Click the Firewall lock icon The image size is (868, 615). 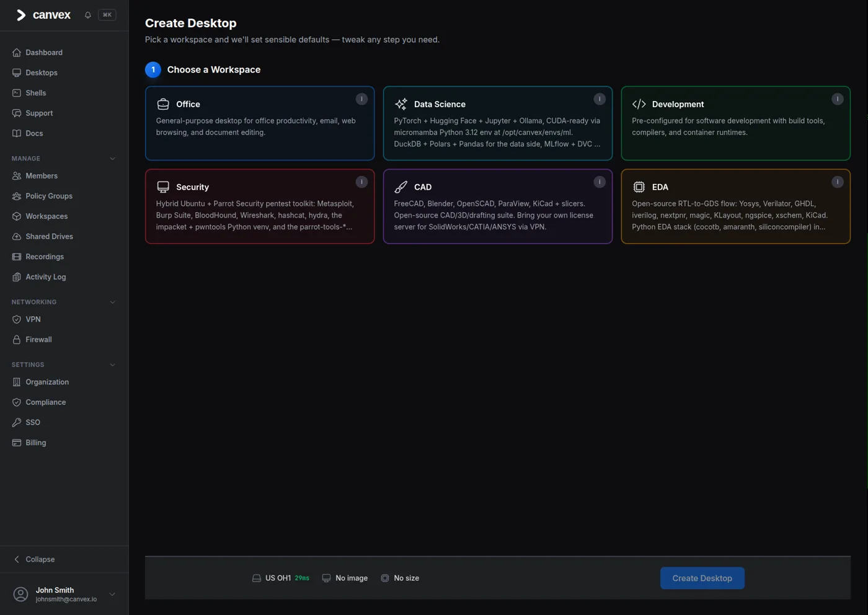(17, 340)
